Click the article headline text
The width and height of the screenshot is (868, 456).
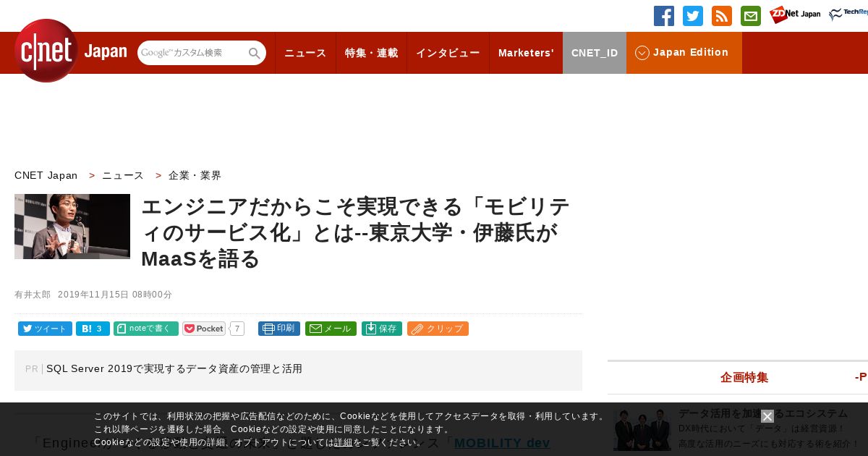coord(356,233)
